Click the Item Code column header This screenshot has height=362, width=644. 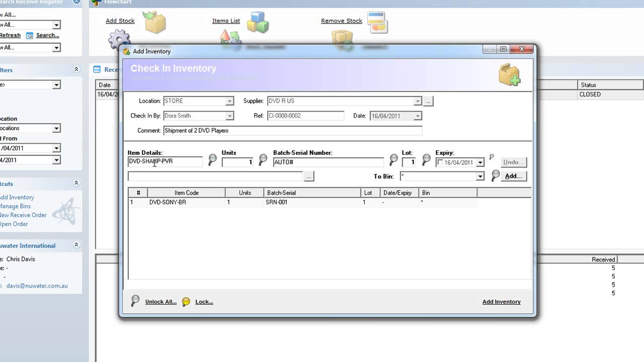tap(186, 193)
